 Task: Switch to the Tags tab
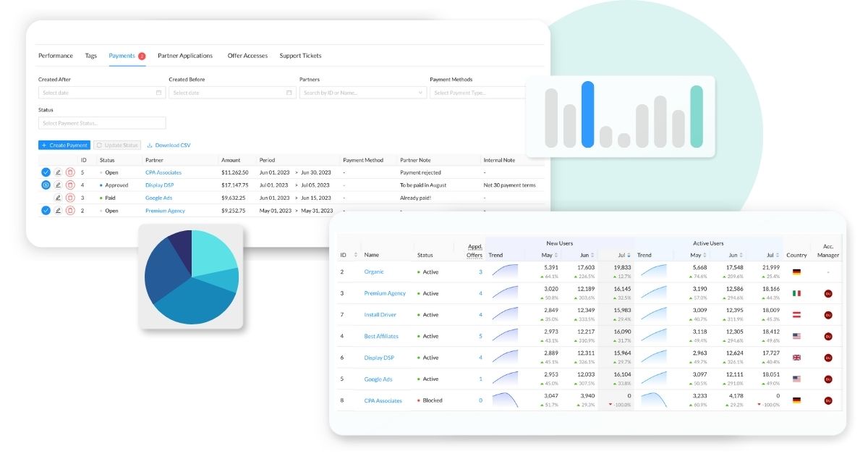90,56
